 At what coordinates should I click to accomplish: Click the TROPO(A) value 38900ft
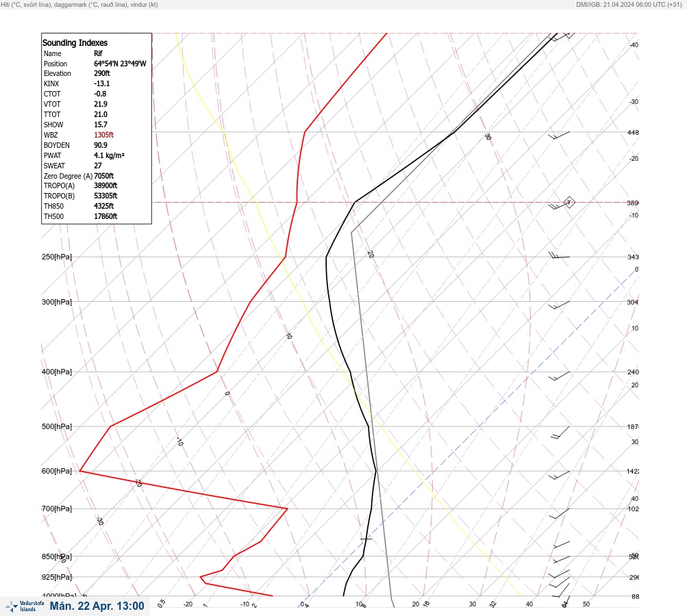tap(105, 185)
